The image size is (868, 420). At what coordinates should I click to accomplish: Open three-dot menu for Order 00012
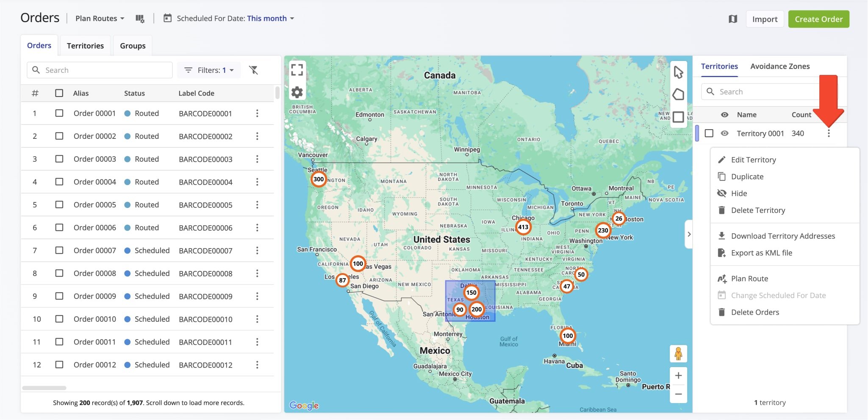[257, 365]
